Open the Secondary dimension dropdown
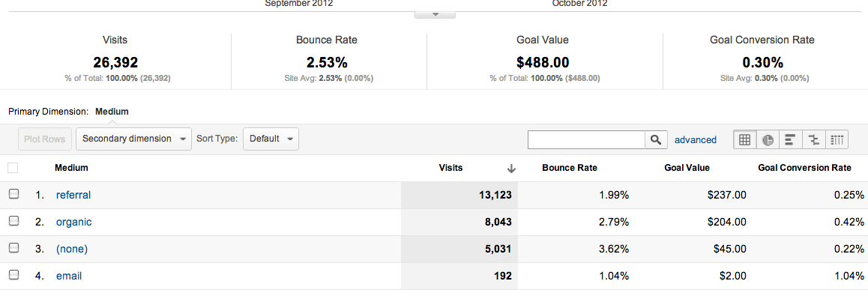The image size is (868, 290). pyautogui.click(x=134, y=139)
